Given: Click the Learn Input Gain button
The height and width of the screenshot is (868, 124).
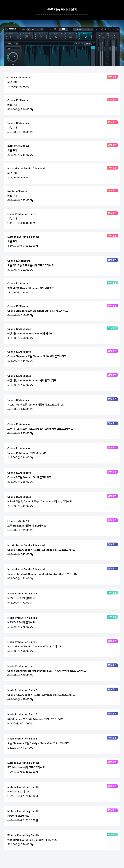Looking at the screenshot, I should coord(78,43).
